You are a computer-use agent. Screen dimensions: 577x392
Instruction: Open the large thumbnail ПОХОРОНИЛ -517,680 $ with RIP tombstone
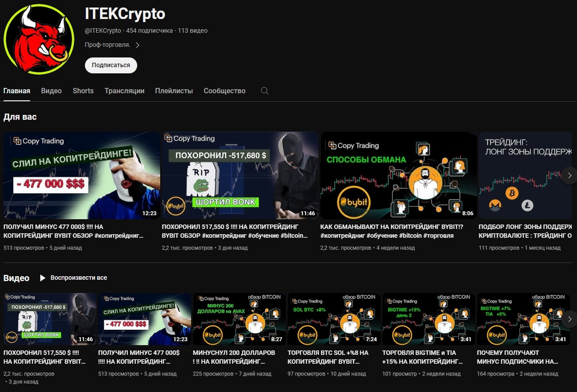pyautogui.click(x=240, y=175)
